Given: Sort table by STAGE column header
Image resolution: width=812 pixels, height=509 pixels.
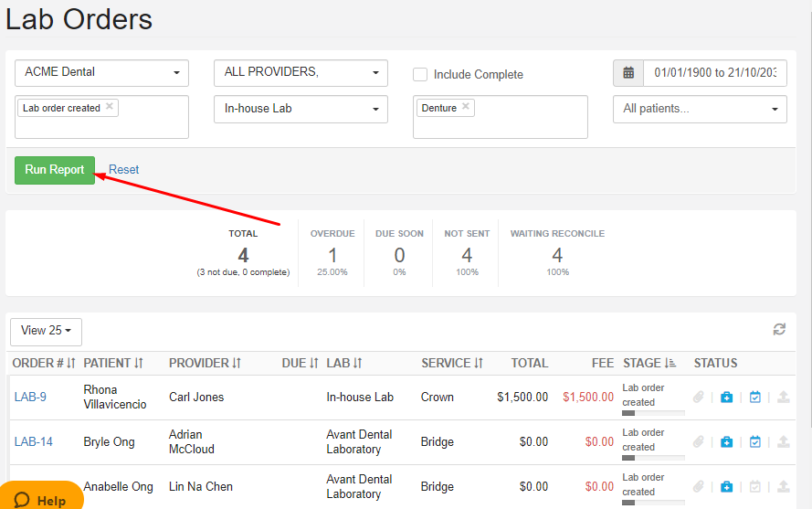Looking at the screenshot, I should (649, 363).
